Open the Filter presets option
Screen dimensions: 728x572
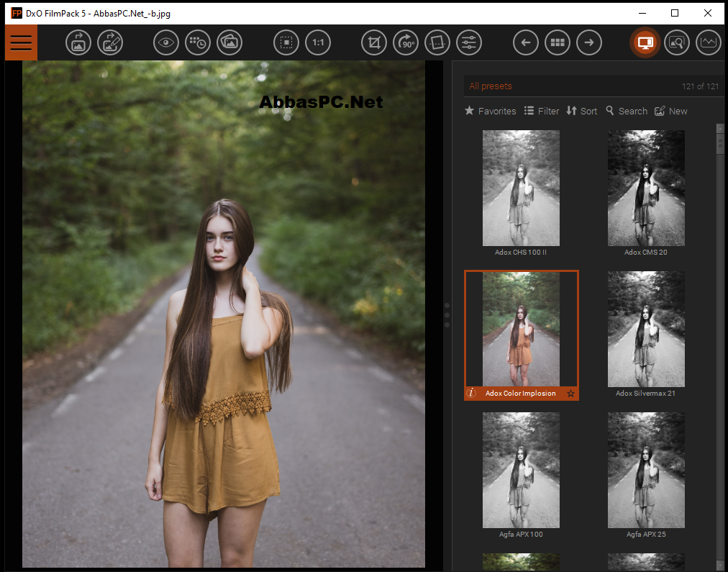pos(542,111)
